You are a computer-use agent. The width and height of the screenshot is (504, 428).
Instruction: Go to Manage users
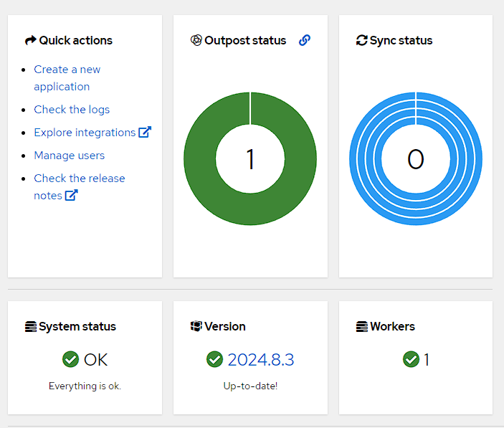tap(69, 156)
